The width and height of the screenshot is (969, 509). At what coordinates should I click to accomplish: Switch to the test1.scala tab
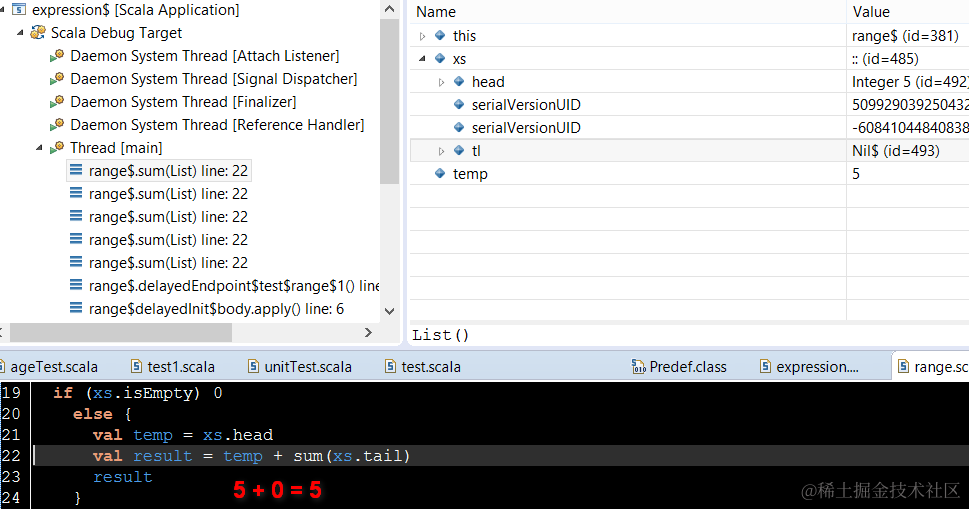tap(181, 367)
